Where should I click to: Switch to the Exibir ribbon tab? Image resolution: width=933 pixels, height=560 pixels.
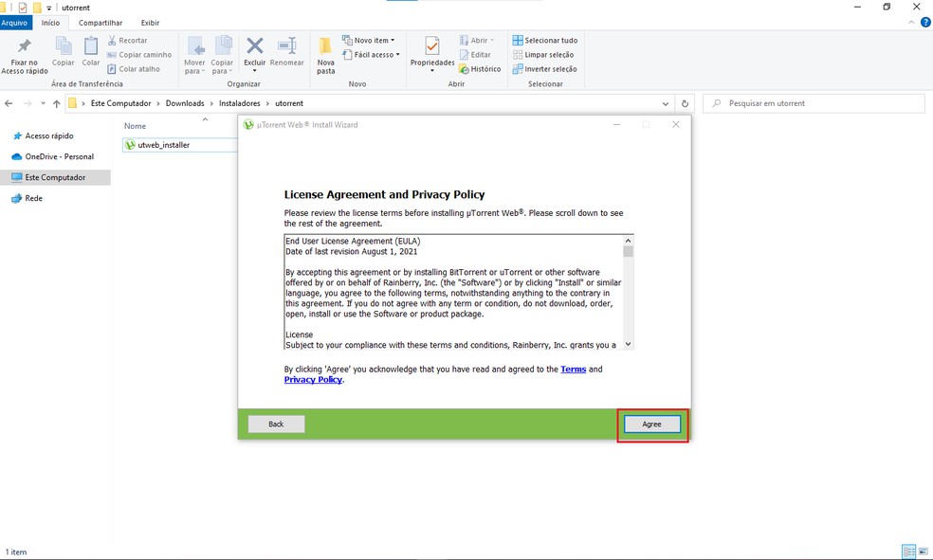click(149, 22)
